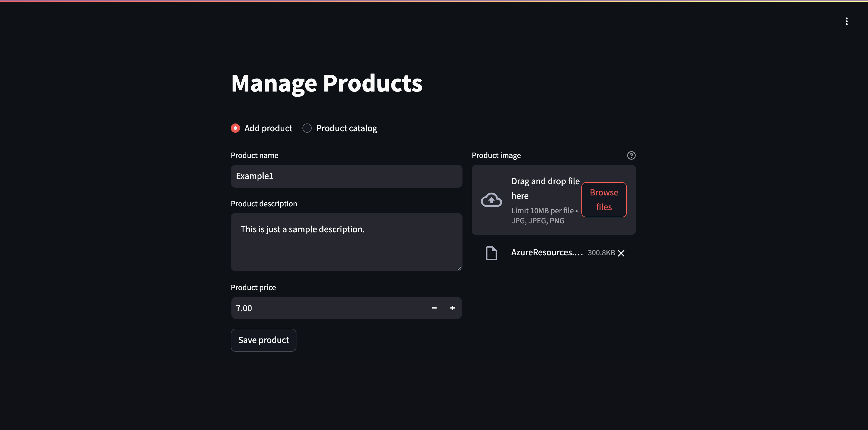Image resolution: width=868 pixels, height=430 pixels.
Task: Click the Save product button
Action: pos(263,340)
